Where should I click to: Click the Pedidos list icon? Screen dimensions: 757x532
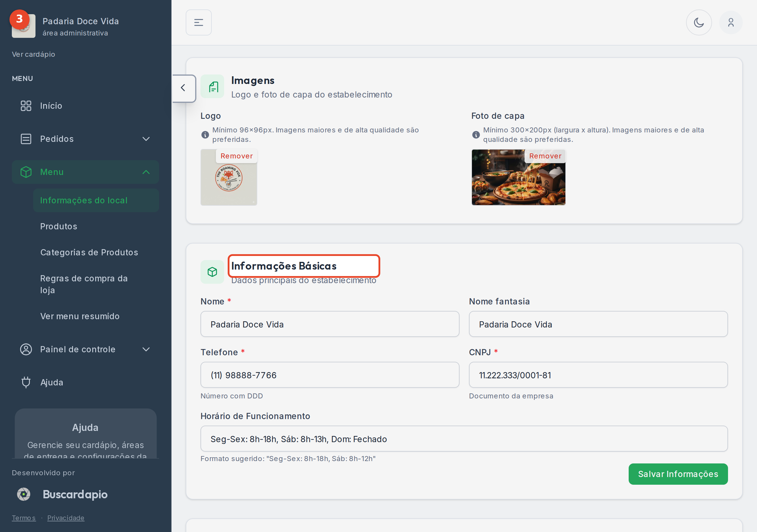pos(26,139)
